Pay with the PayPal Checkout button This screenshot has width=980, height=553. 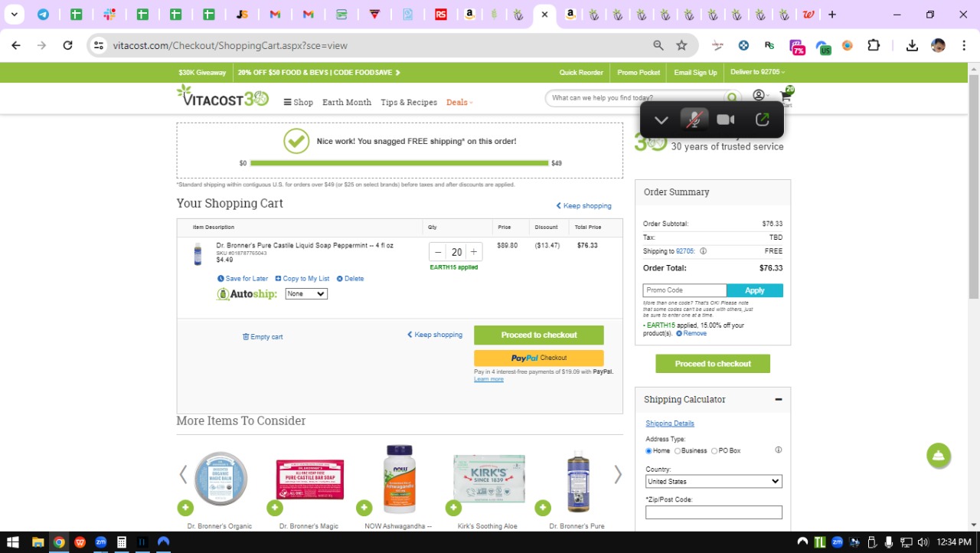539,358
